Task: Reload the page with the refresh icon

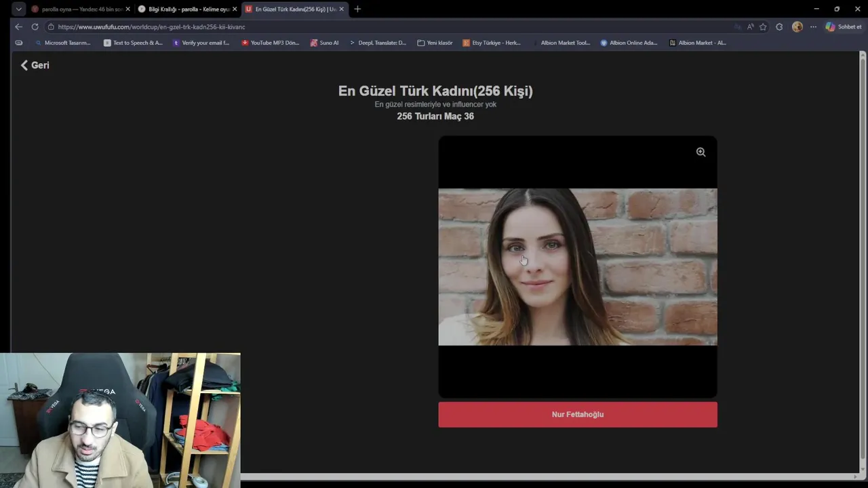Action: (35, 26)
